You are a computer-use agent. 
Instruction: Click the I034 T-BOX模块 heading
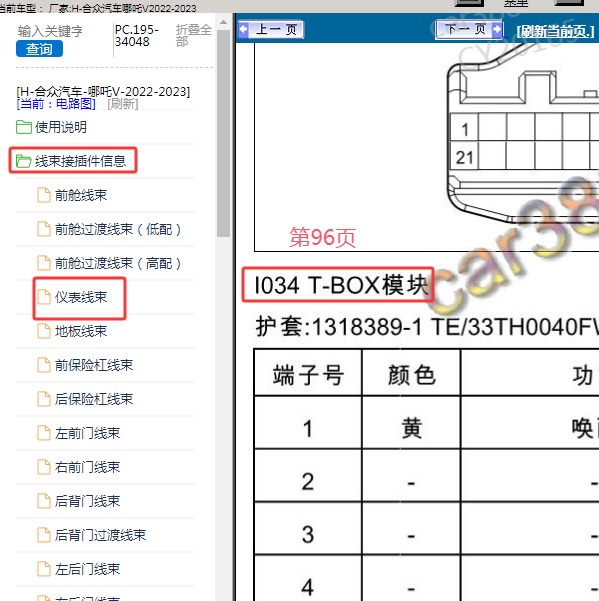341,285
